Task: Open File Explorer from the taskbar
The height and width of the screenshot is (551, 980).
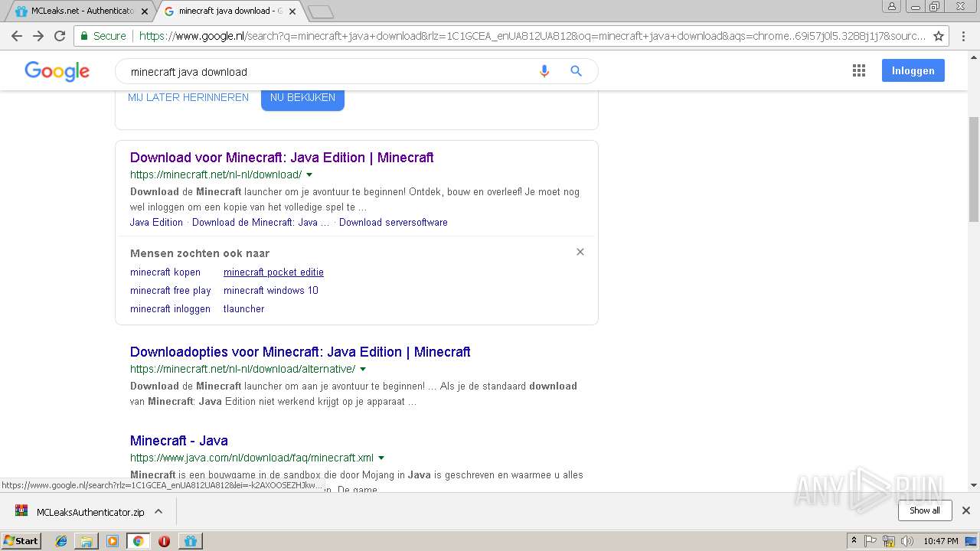Action: (x=87, y=541)
